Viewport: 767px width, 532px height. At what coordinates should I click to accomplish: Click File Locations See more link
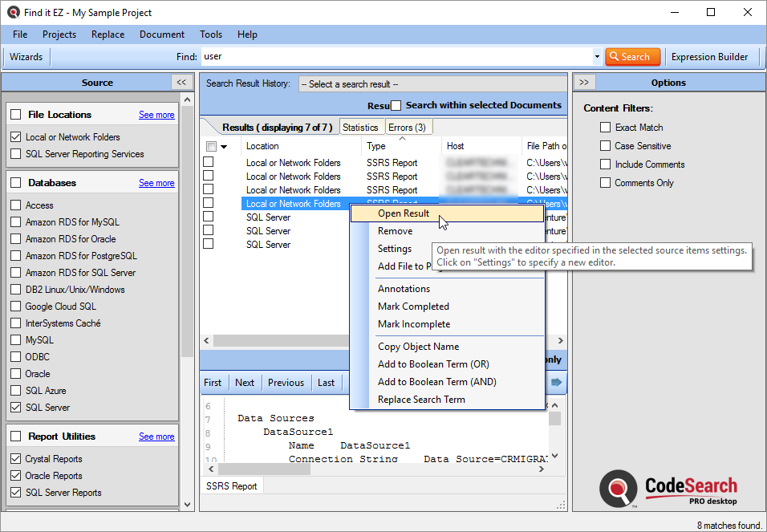[x=156, y=115]
